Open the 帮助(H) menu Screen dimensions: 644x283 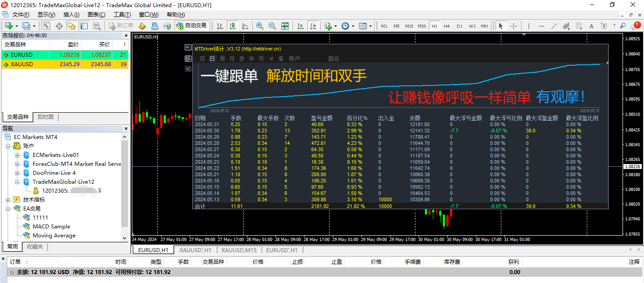tap(176, 15)
